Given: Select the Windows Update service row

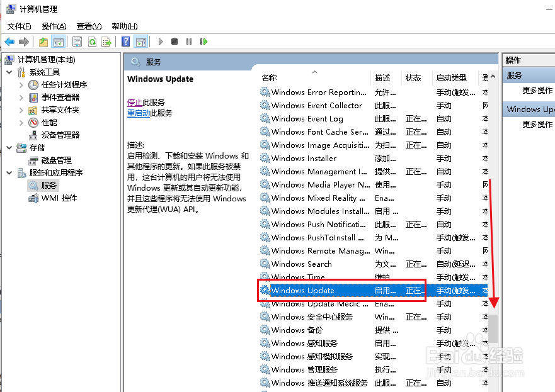Looking at the screenshot, I should click(x=374, y=291).
